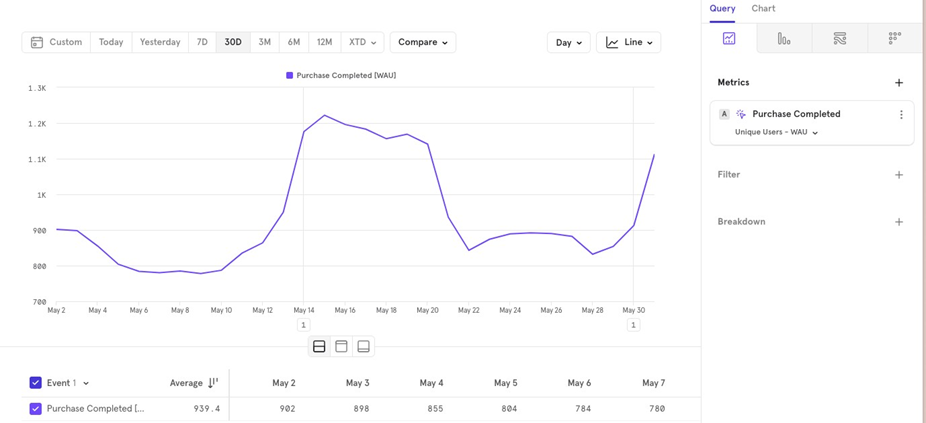Click the purple Purchase Completed legend swatch
The width and height of the screenshot is (926, 423).
click(290, 75)
